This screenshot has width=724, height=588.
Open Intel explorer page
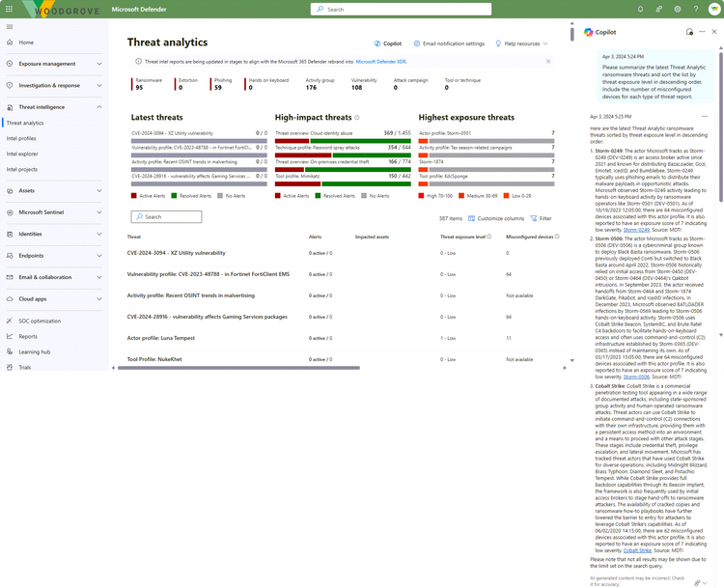coord(22,154)
